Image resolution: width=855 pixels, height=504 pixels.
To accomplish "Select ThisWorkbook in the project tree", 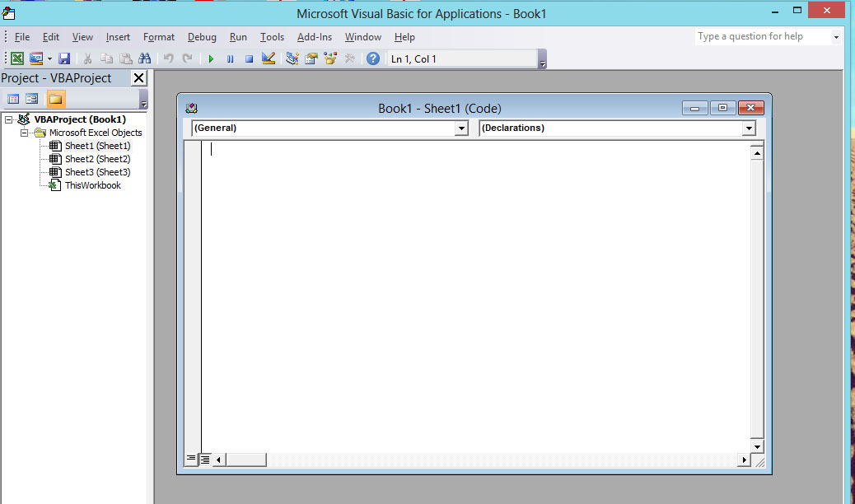I will (93, 185).
